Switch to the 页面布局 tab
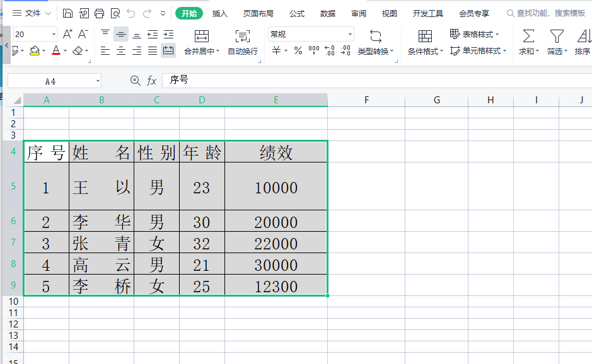592x364 pixels. 258,14
